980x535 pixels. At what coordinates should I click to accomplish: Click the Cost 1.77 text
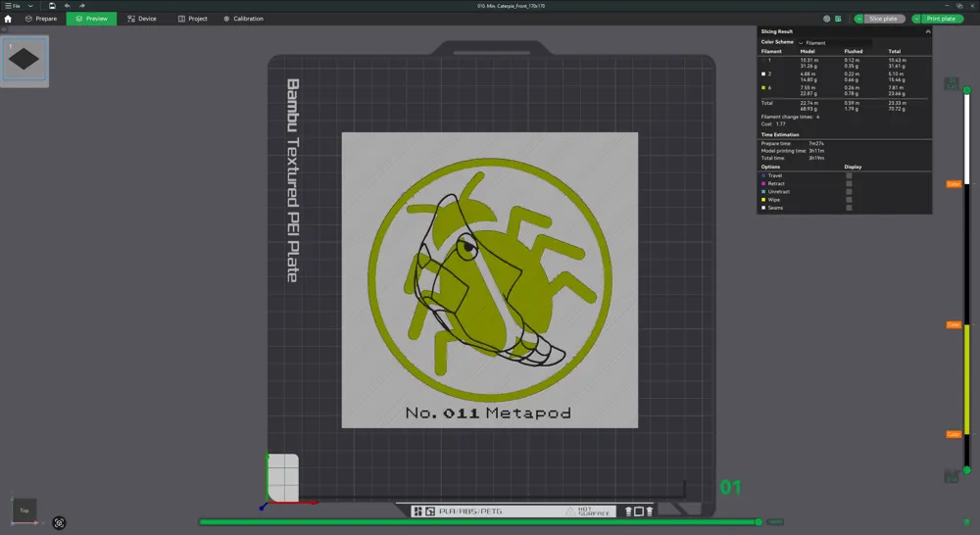coord(773,123)
